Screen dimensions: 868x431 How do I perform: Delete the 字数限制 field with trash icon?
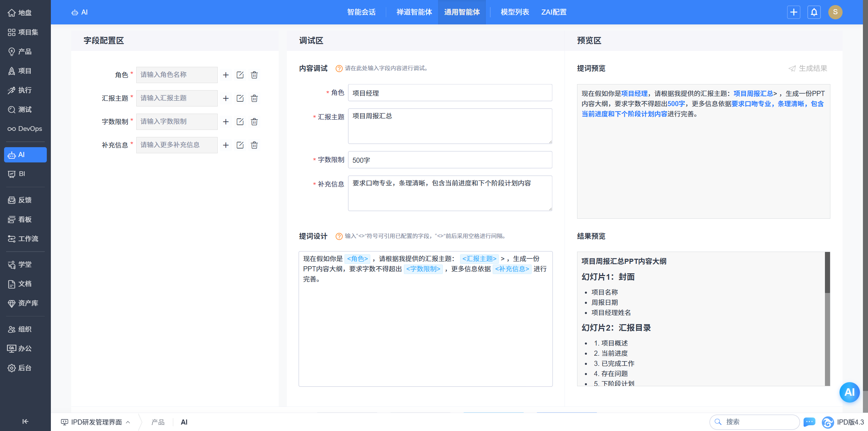click(254, 122)
